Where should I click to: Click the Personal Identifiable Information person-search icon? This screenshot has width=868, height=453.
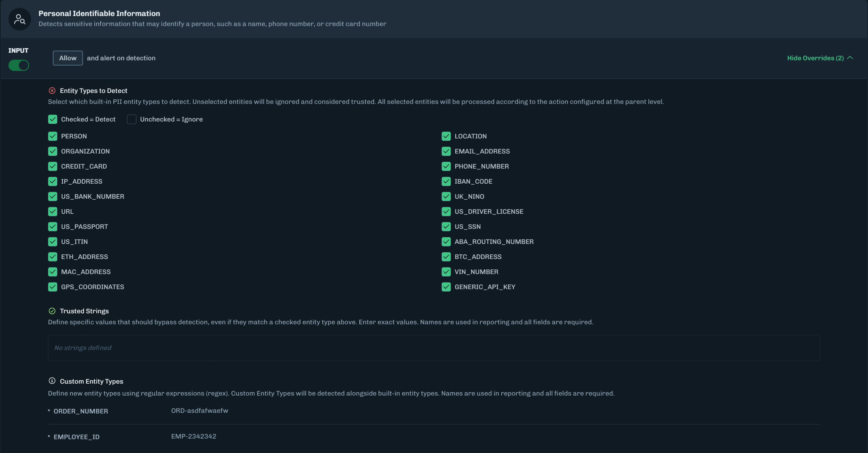[x=19, y=19]
